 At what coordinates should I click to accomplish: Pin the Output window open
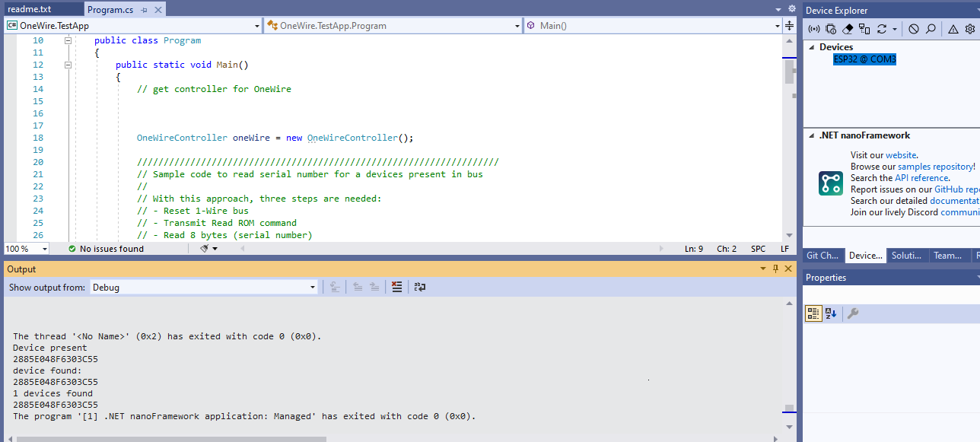pos(775,268)
